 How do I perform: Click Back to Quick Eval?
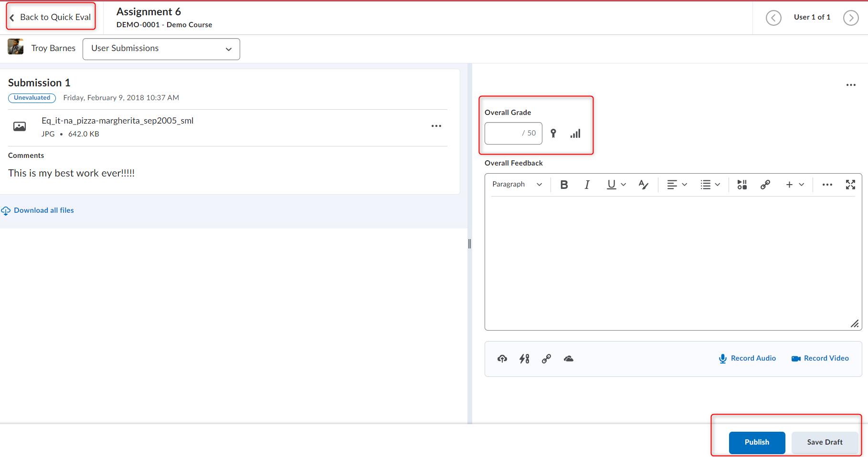point(50,16)
